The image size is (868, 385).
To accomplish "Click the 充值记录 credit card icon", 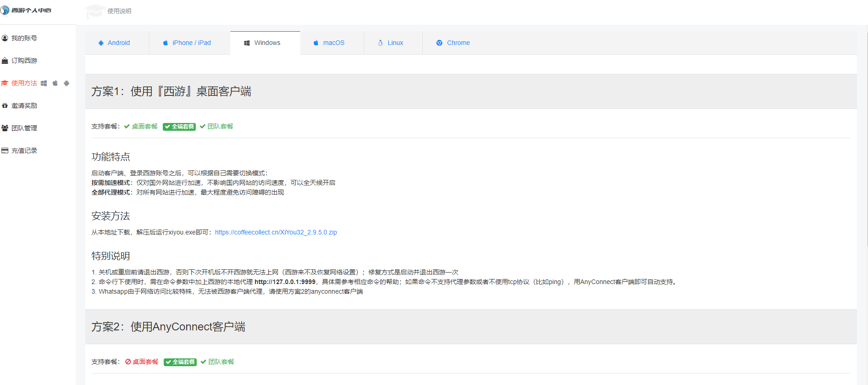I will 5,151.
